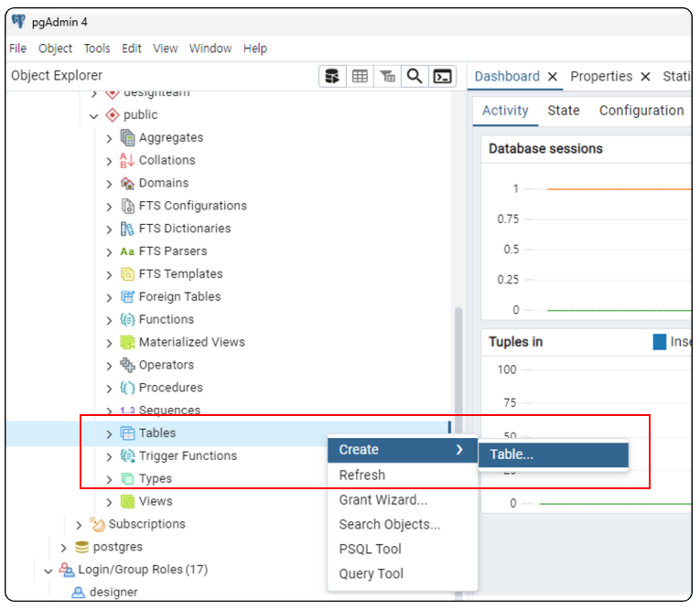Open Grant Wizard... from context menu
This screenshot has height=609, width=700.
point(403,500)
